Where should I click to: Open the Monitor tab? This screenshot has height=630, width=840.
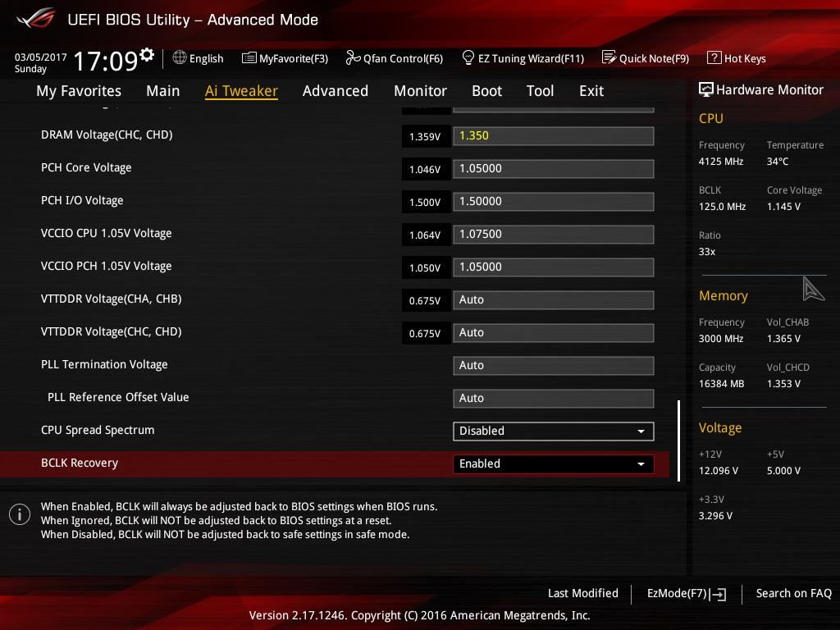(x=420, y=91)
